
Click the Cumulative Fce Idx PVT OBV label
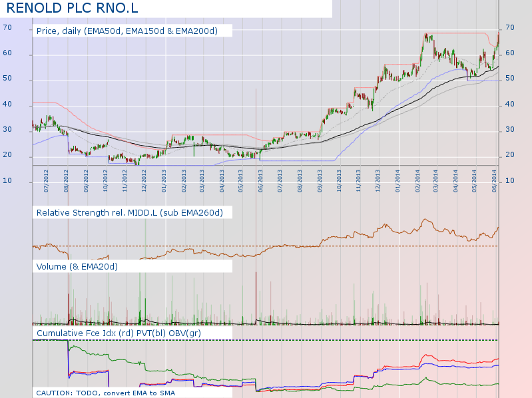119,333
